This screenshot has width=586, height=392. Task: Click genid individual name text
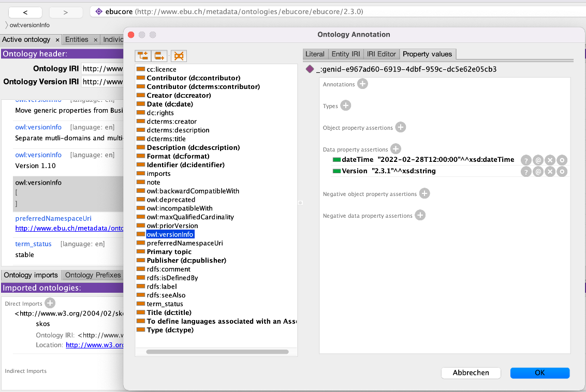(x=406, y=69)
